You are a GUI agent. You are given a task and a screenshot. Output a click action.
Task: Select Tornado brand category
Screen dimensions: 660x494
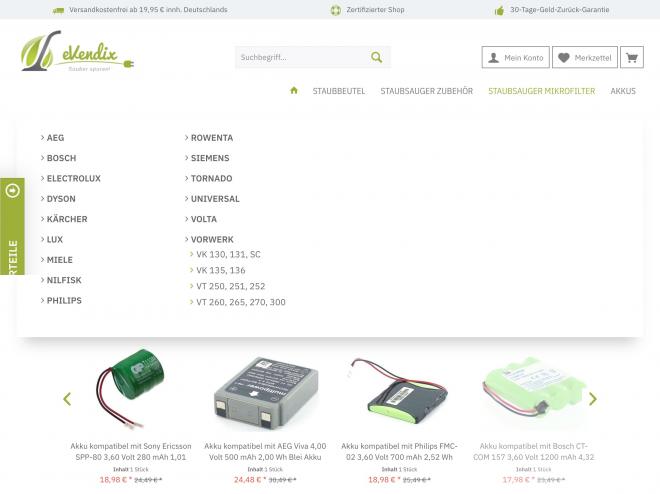pyautogui.click(x=211, y=178)
